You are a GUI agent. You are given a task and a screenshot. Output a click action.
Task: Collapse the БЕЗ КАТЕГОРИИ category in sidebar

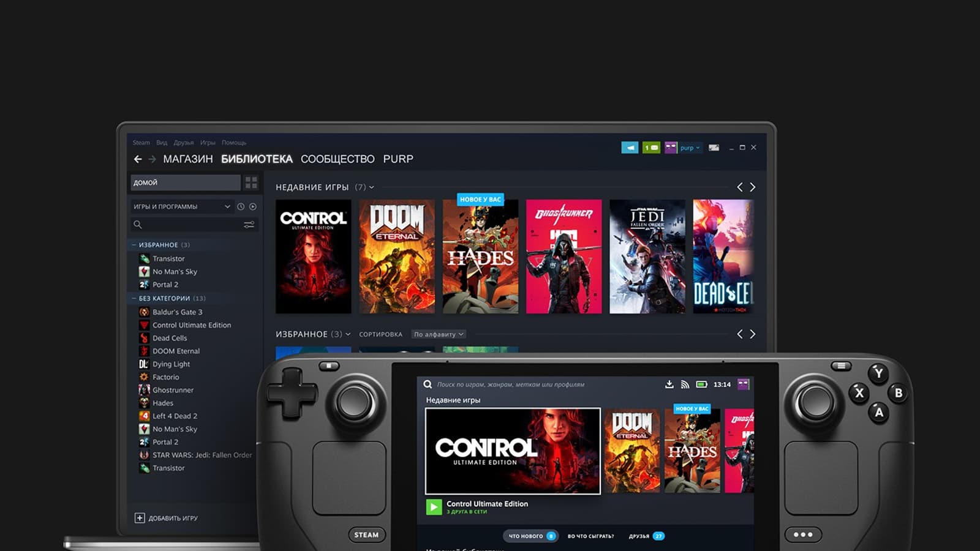coord(134,299)
